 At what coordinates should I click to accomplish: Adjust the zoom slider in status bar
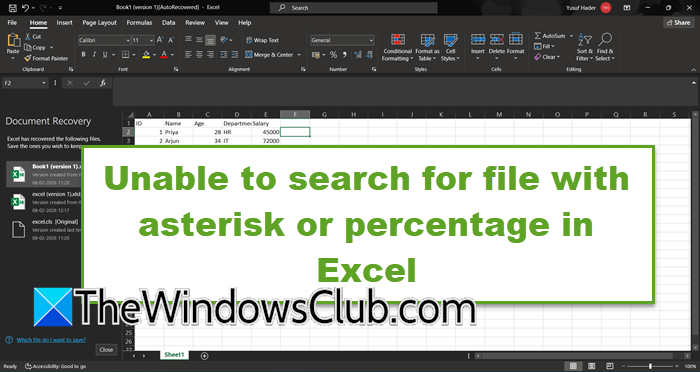pos(650,366)
